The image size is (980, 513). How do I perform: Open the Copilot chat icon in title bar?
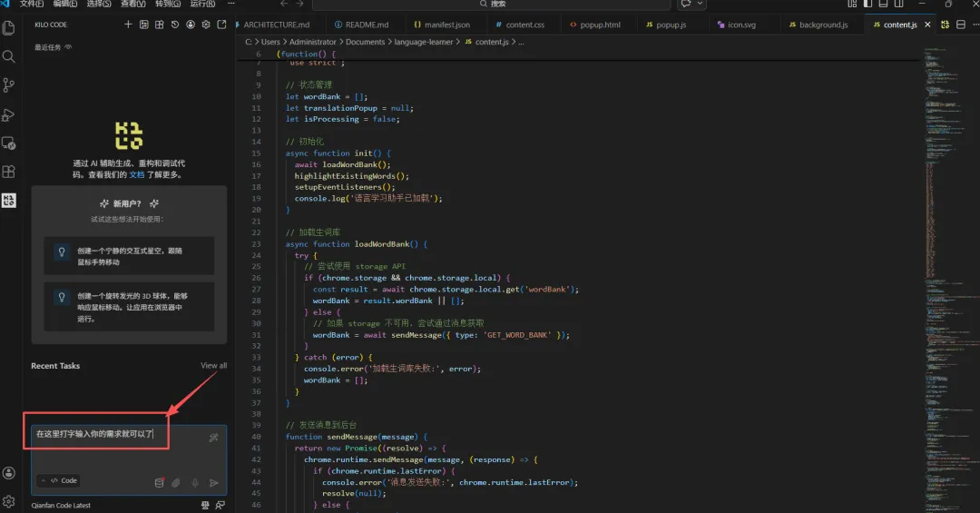pos(686,4)
